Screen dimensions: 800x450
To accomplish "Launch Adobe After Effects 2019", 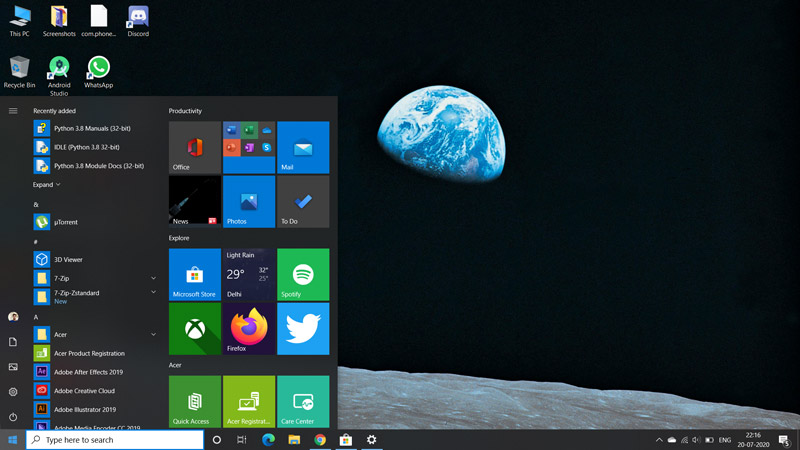I will (x=95, y=372).
